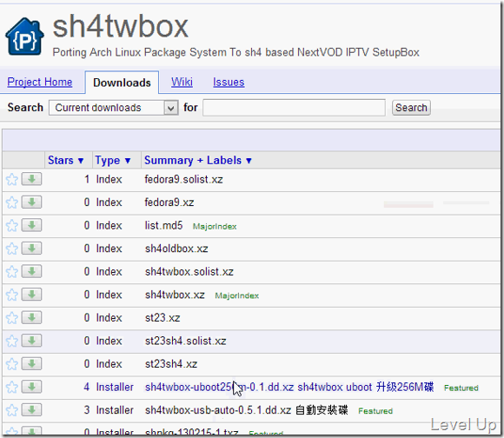
Task: Click the sh4twbox project house logo
Action: (x=24, y=36)
